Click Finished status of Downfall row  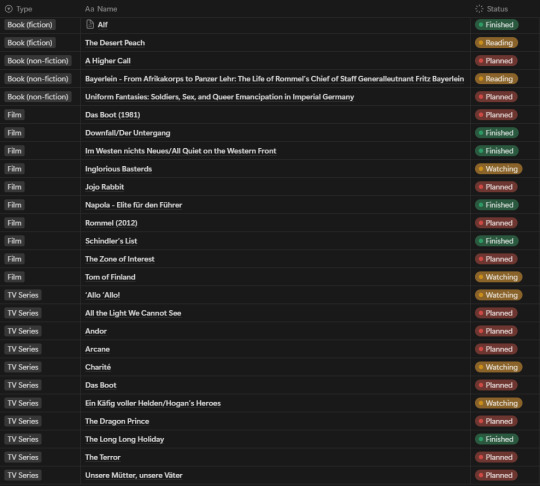pos(497,133)
